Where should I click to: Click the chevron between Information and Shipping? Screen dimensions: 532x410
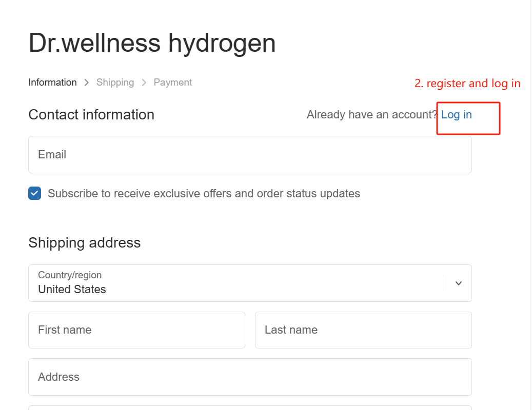(x=87, y=83)
